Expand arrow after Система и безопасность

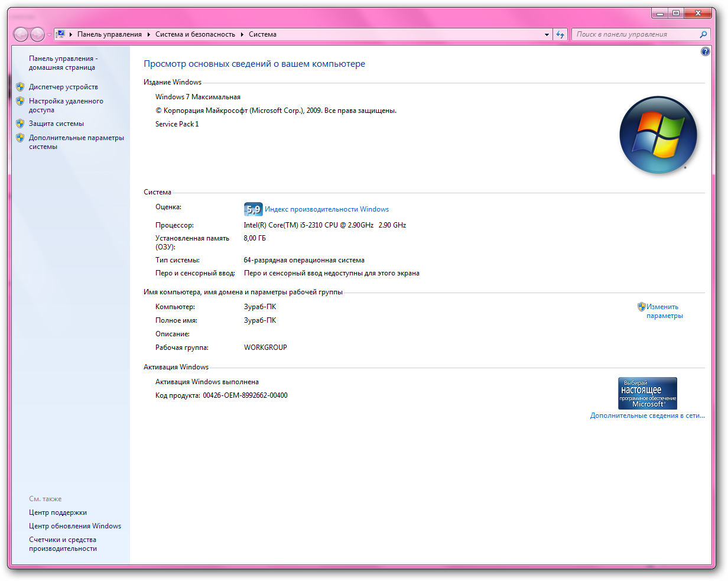pyautogui.click(x=242, y=34)
